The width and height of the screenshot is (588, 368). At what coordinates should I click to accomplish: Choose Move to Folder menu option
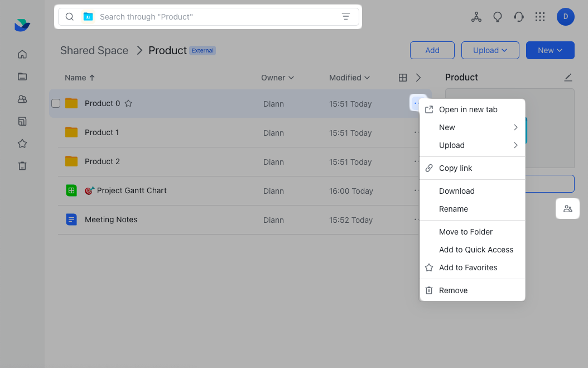[x=465, y=232]
